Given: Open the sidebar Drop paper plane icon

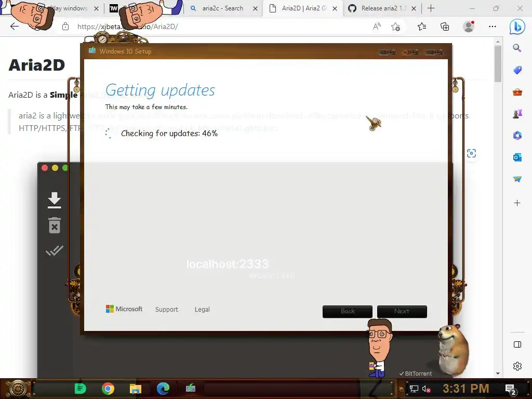Looking at the screenshot, I should point(517,179).
